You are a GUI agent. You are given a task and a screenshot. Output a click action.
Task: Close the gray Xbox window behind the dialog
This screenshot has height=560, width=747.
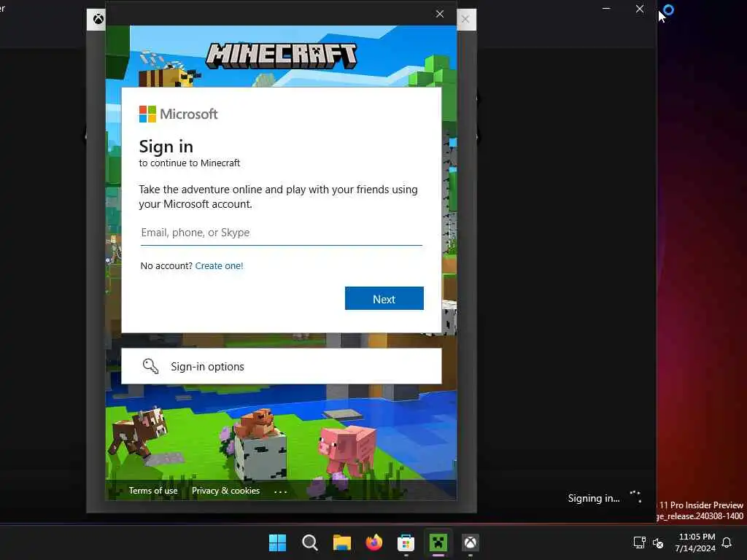point(466,19)
